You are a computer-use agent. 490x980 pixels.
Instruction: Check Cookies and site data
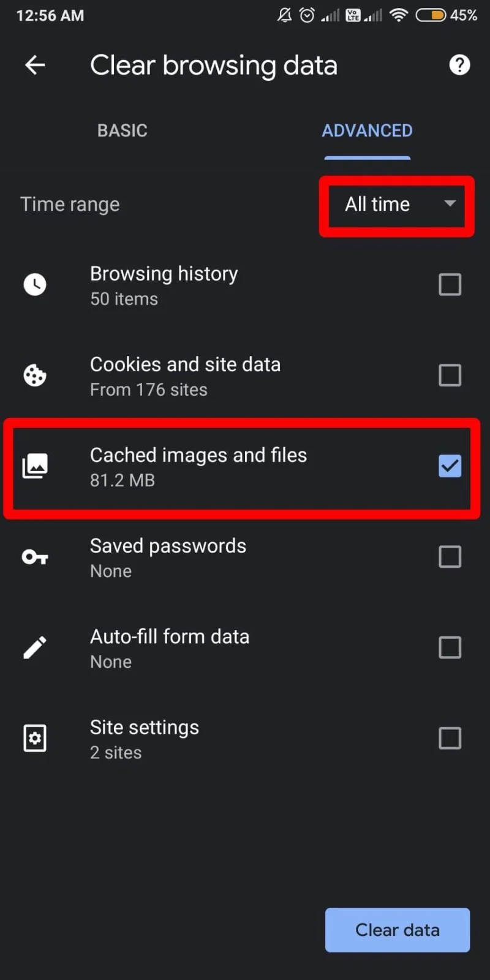(450, 375)
